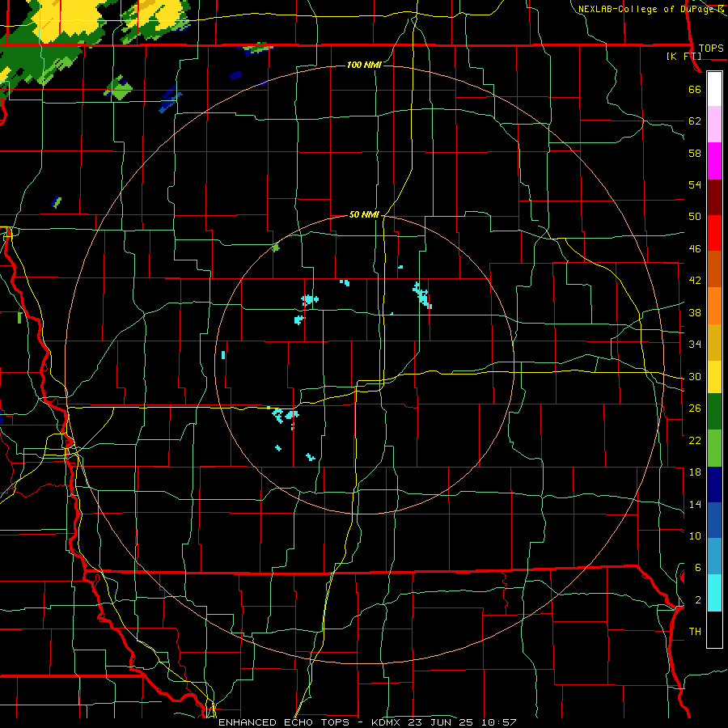Select the white swatch in the legend
The image size is (728, 728).
[x=714, y=89]
